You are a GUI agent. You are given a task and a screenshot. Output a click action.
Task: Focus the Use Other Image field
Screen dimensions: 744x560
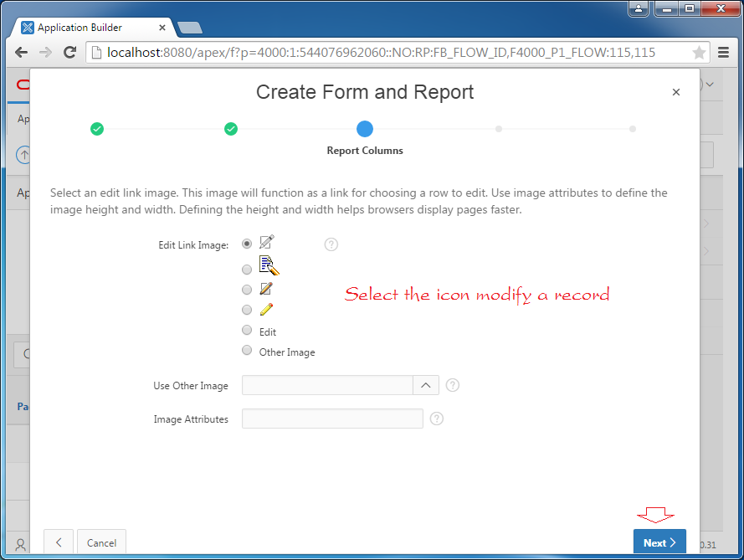tap(327, 385)
